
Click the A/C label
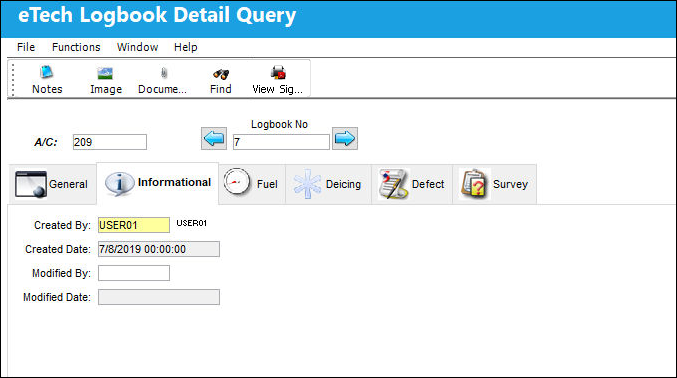click(x=46, y=142)
